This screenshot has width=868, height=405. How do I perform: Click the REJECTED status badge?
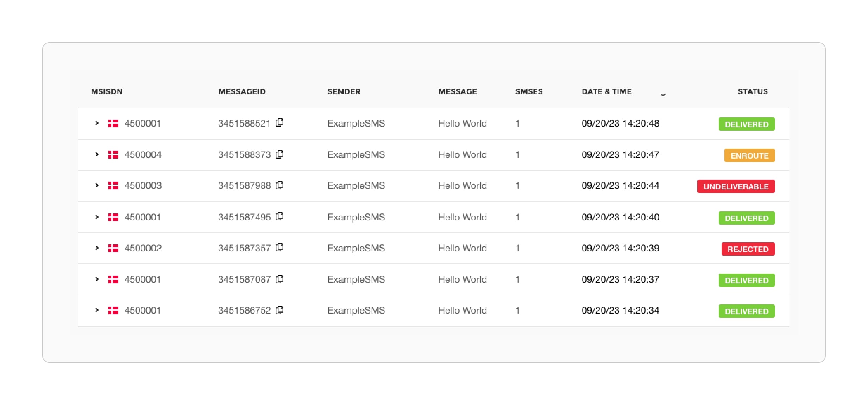[x=748, y=249]
